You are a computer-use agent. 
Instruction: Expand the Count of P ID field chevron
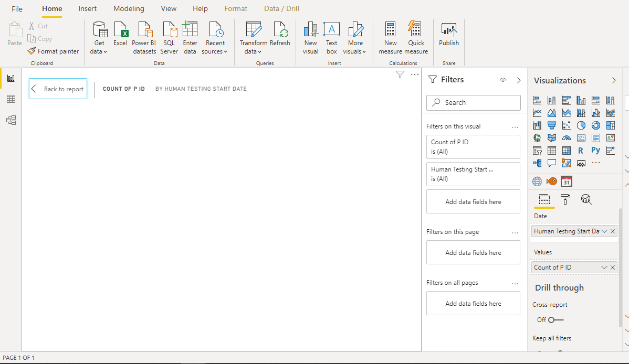(x=604, y=267)
